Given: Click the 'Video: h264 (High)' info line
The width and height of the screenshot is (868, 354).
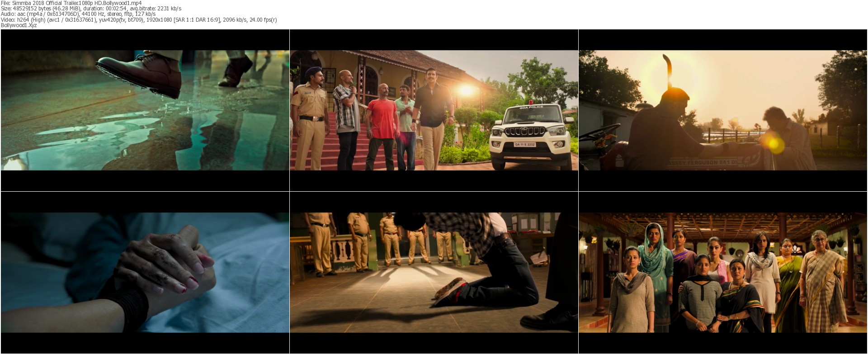Looking at the screenshot, I should pyautogui.click(x=139, y=20).
